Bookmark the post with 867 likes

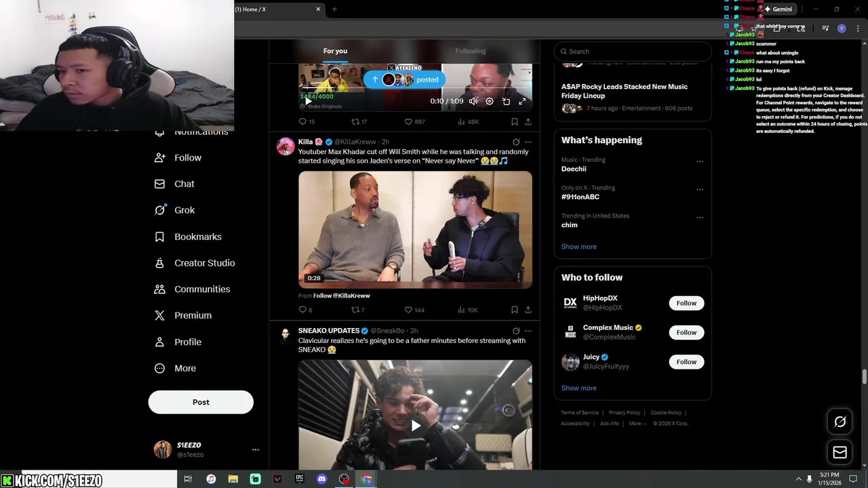514,122
